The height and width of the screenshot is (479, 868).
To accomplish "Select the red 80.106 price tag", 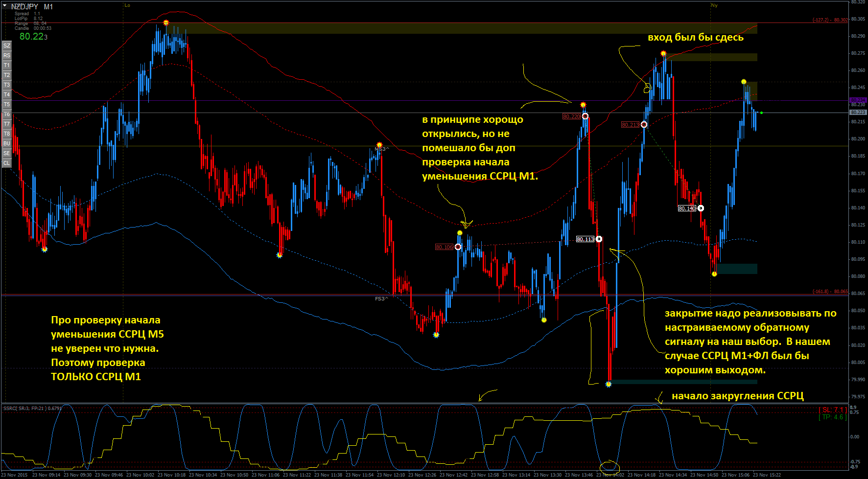I will tap(444, 247).
